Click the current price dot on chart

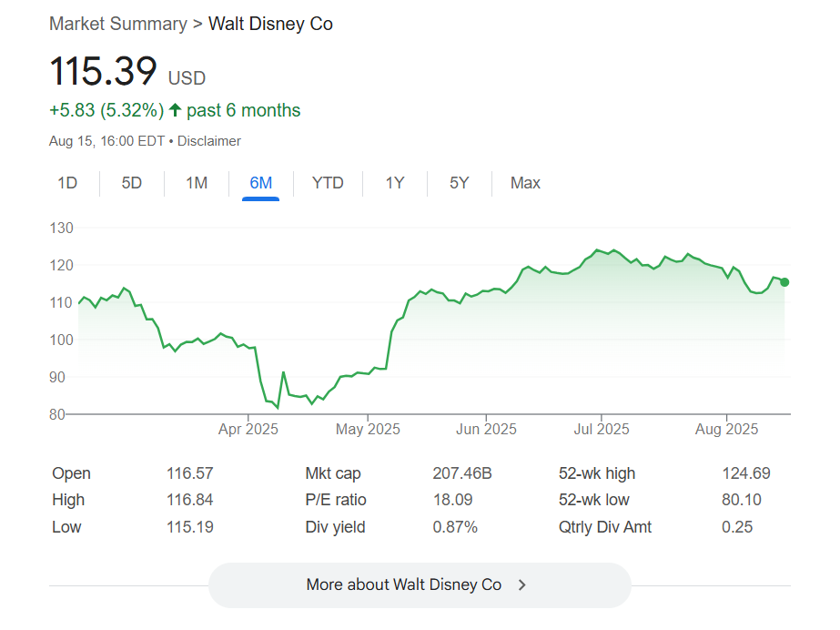(784, 282)
